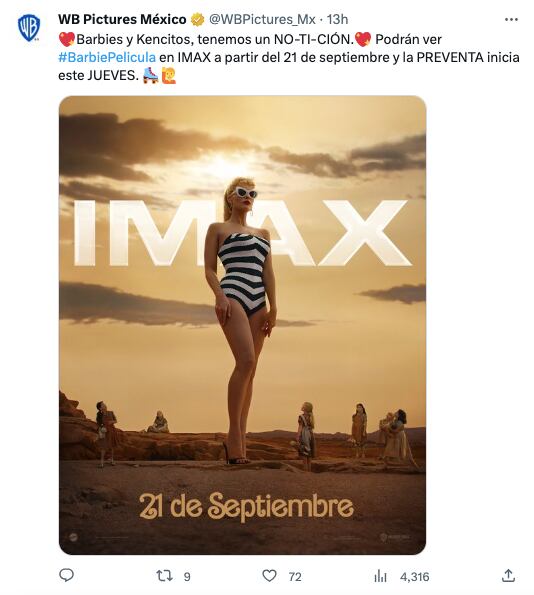Open the Barbie IMAX poster image
The width and height of the screenshot is (534, 595).
pos(243,325)
